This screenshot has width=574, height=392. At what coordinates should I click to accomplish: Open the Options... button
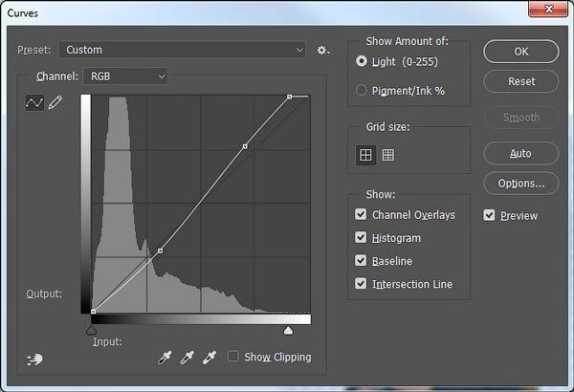(x=521, y=183)
